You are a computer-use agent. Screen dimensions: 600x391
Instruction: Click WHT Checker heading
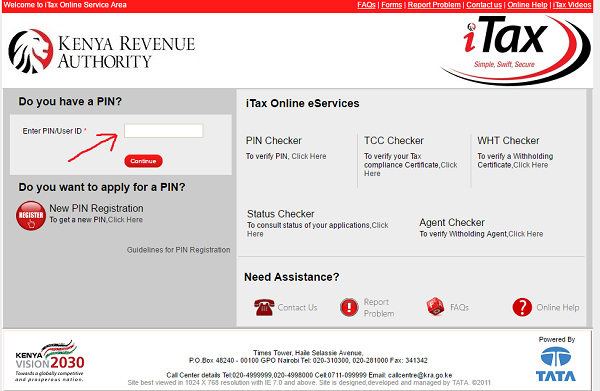[508, 141]
